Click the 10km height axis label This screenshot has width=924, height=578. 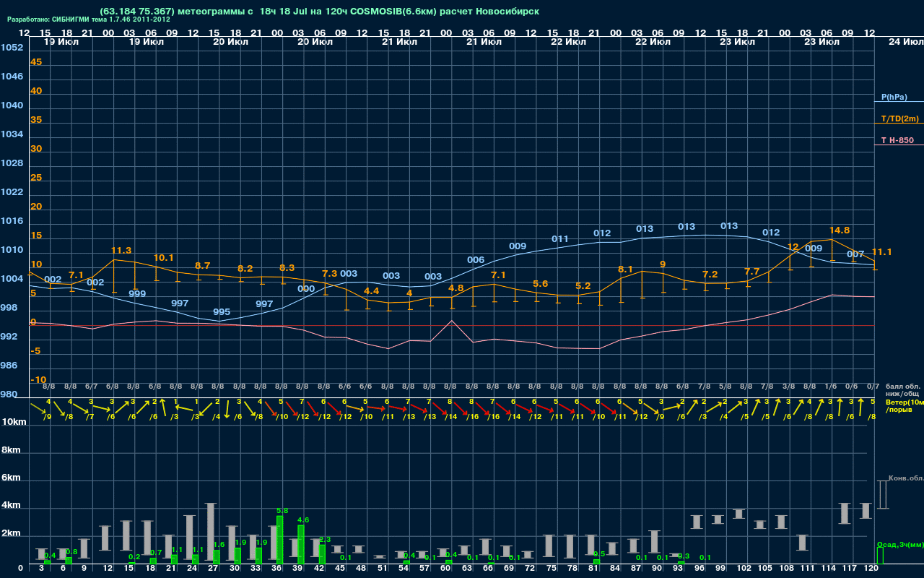(x=14, y=422)
